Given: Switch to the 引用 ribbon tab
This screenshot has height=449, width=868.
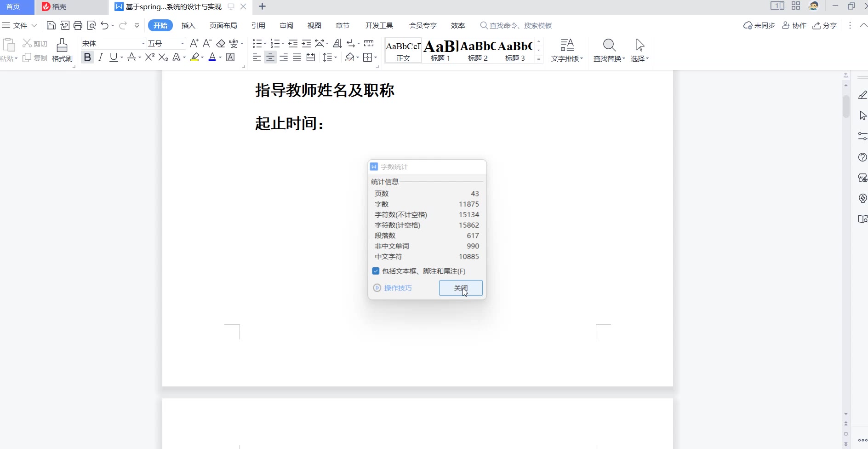Looking at the screenshot, I should 258,25.
